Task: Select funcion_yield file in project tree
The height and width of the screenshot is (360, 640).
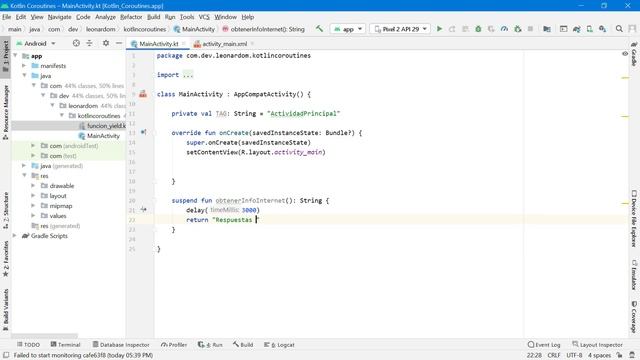Action: [x=102, y=126]
